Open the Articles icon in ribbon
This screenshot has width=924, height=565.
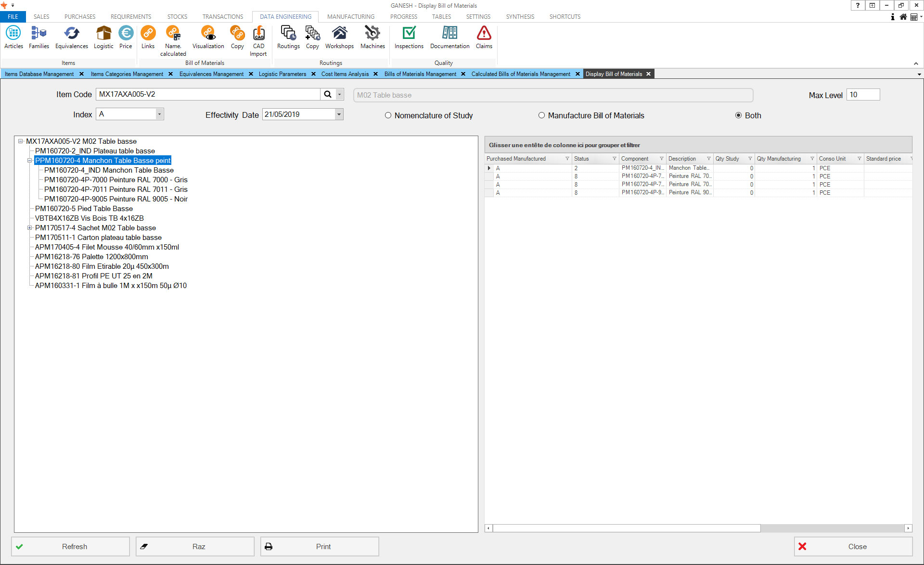coord(13,38)
